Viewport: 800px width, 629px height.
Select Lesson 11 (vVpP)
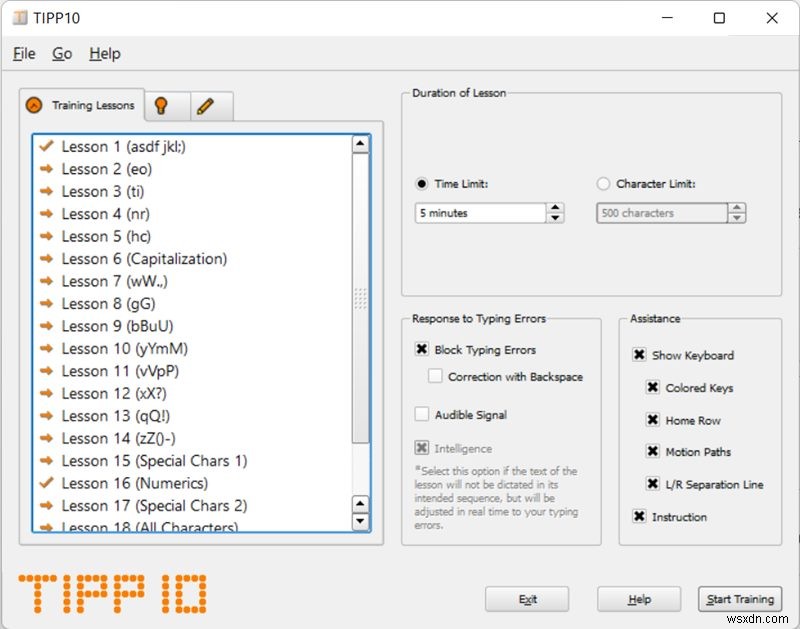coord(192,371)
